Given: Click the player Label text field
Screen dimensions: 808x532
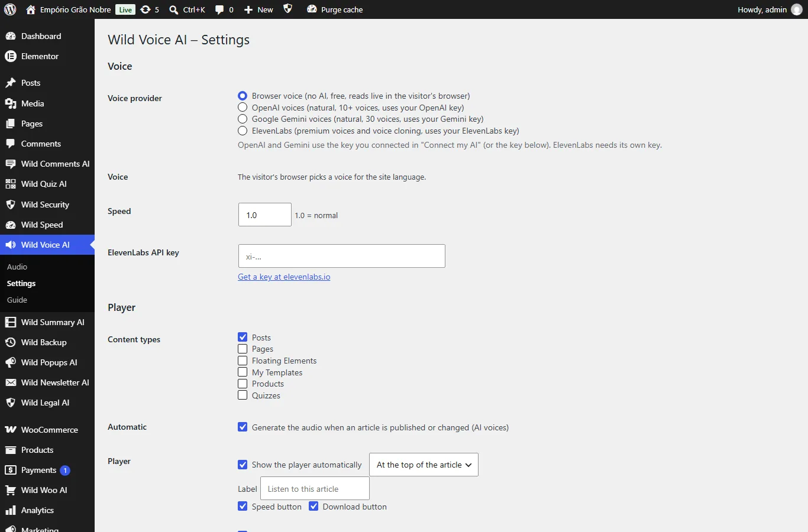Looking at the screenshot, I should pos(315,488).
